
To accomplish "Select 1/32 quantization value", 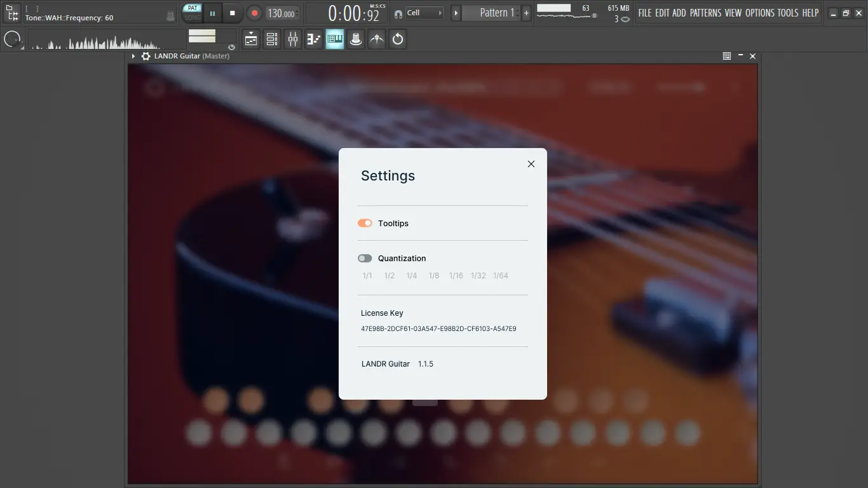I will (x=478, y=276).
